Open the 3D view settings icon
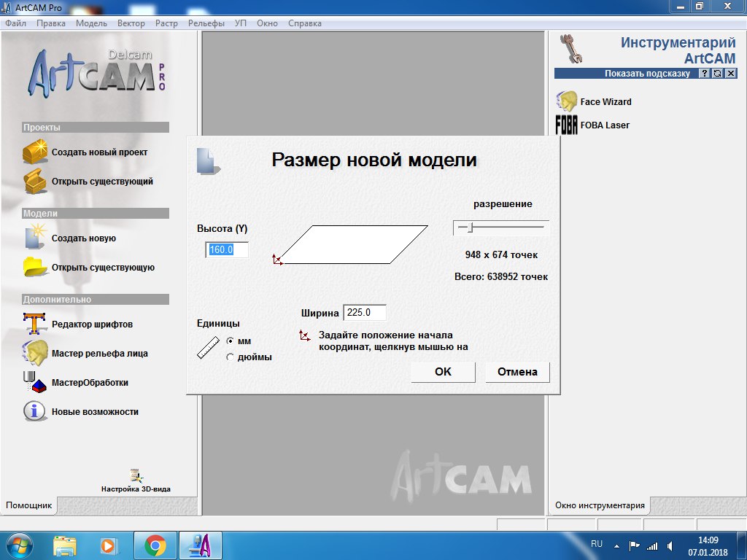Screen dimensions: 747x560 (136, 475)
